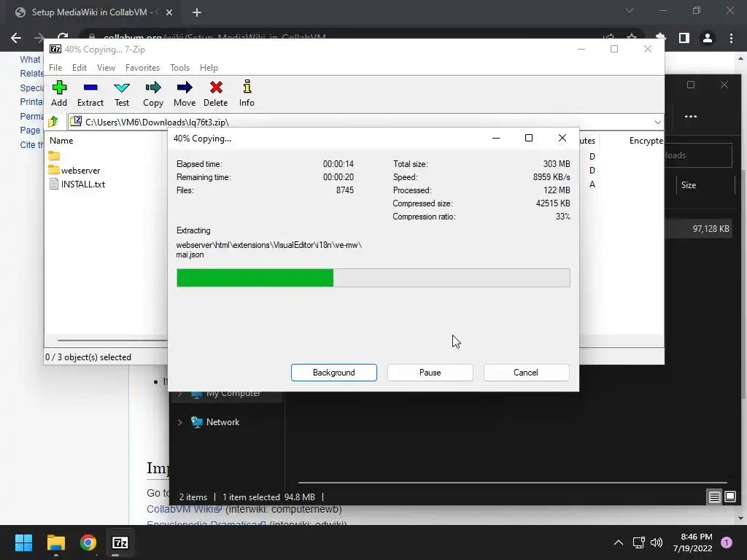Click the Test toolbar icon
The width and height of the screenshot is (747, 560).
[122, 93]
